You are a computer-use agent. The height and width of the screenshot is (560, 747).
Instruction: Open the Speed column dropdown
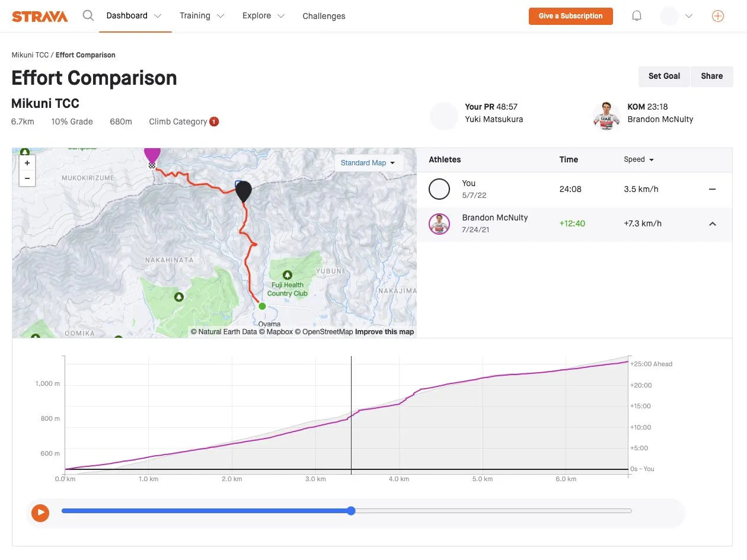pos(639,159)
